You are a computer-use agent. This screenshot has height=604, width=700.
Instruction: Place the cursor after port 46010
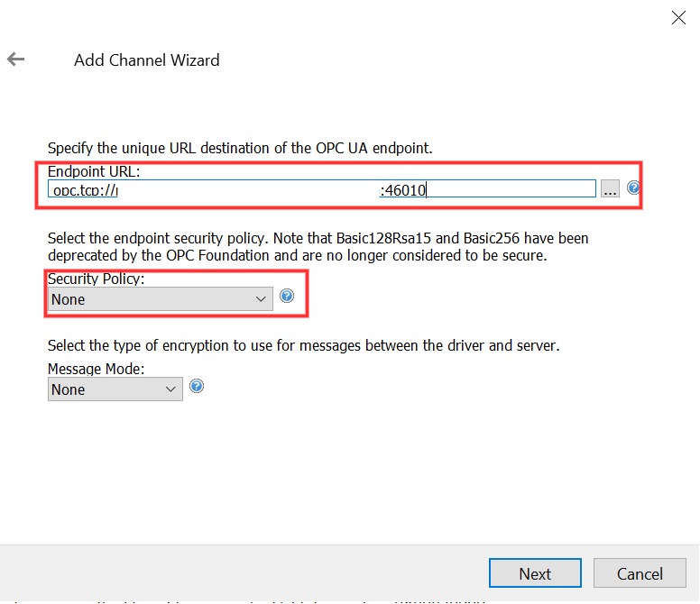(428, 189)
